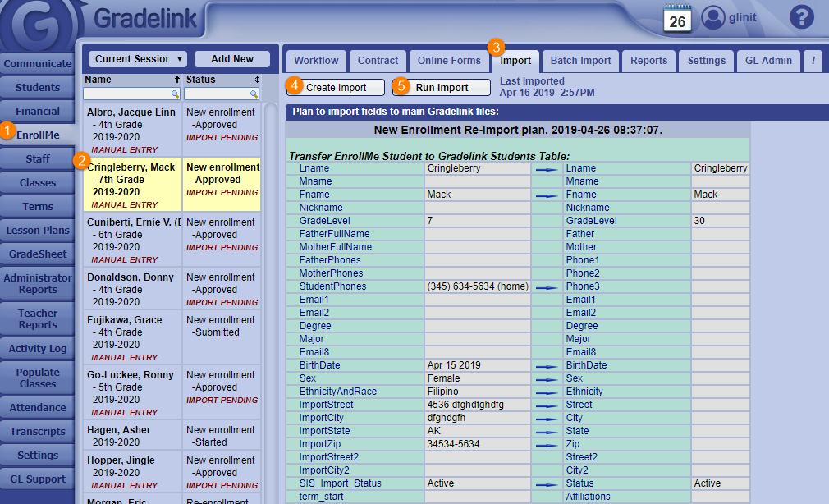Open the Online Forms tab
The image size is (829, 504).
pyautogui.click(x=449, y=61)
